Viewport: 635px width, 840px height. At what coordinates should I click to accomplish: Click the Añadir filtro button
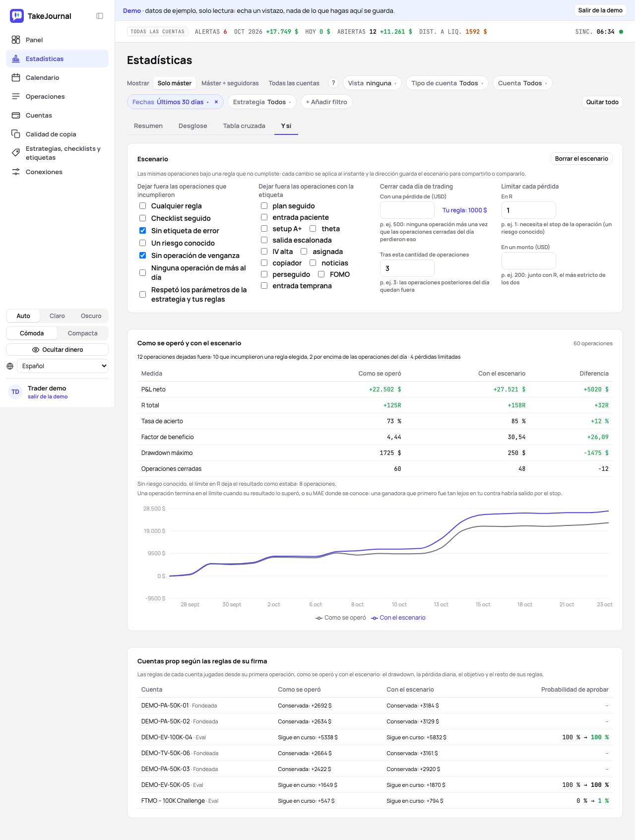tap(326, 102)
